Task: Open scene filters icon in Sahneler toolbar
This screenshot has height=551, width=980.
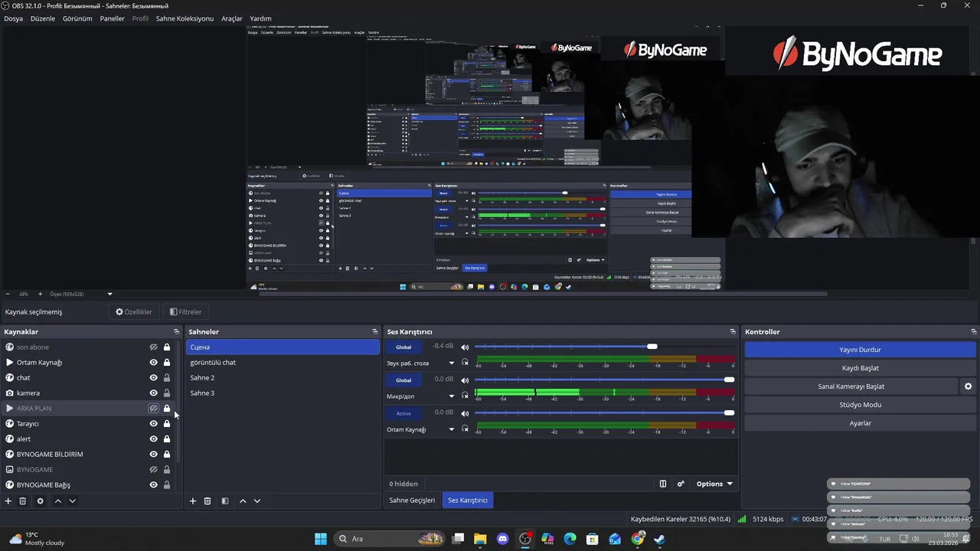Action: pos(225,500)
